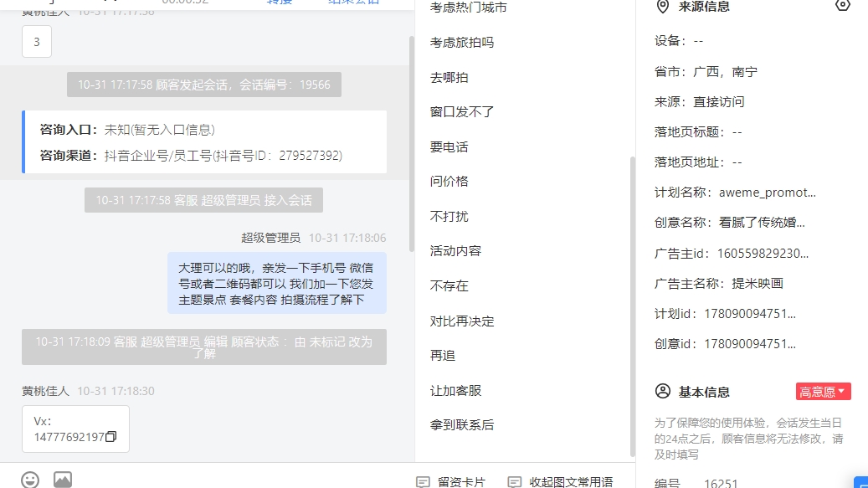Select quick reply 让加客服
Image resolution: width=868 pixels, height=488 pixels.
(455, 391)
